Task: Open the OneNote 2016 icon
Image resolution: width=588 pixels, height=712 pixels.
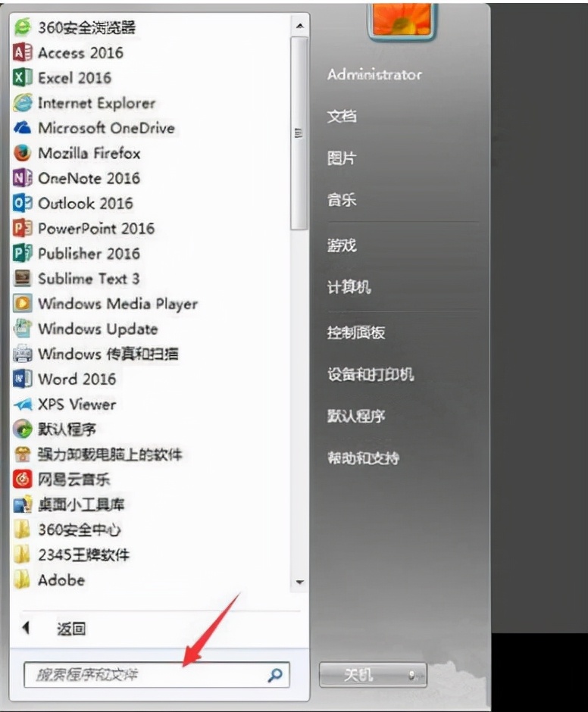Action: [22, 178]
